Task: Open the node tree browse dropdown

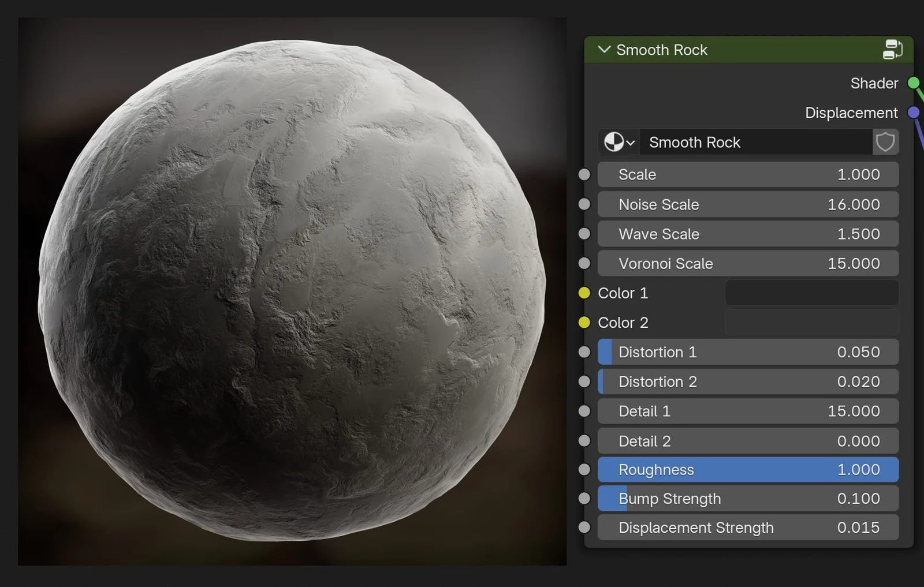Action: tap(618, 142)
